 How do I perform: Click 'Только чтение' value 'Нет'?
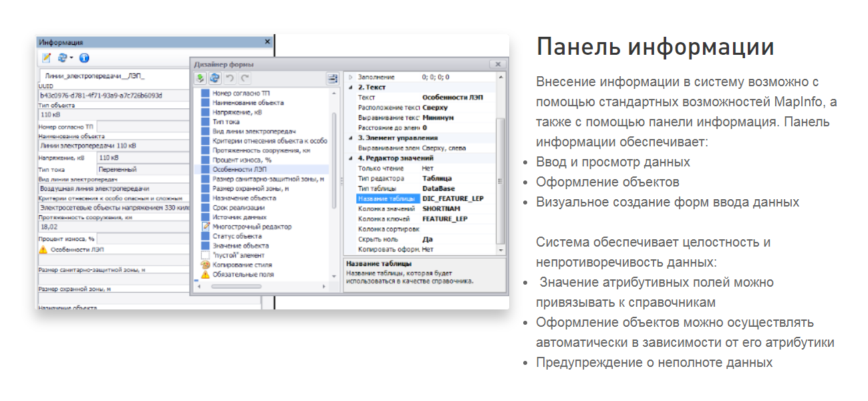point(428,168)
